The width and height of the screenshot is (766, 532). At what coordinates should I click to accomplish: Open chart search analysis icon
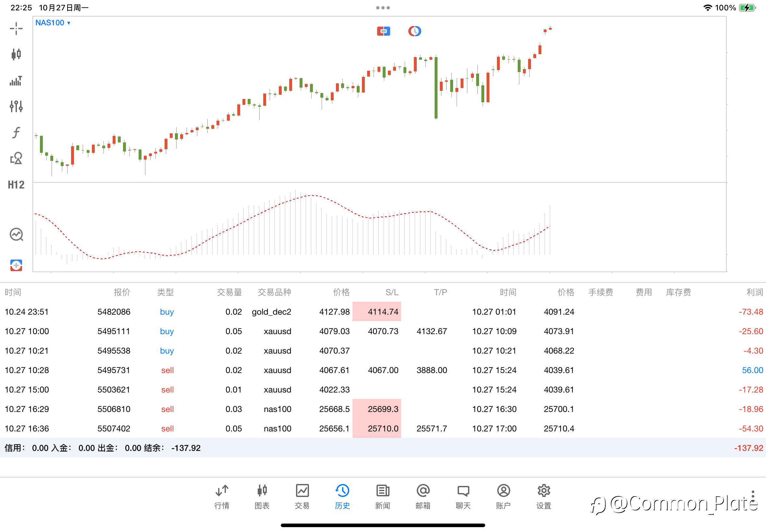coord(16,234)
